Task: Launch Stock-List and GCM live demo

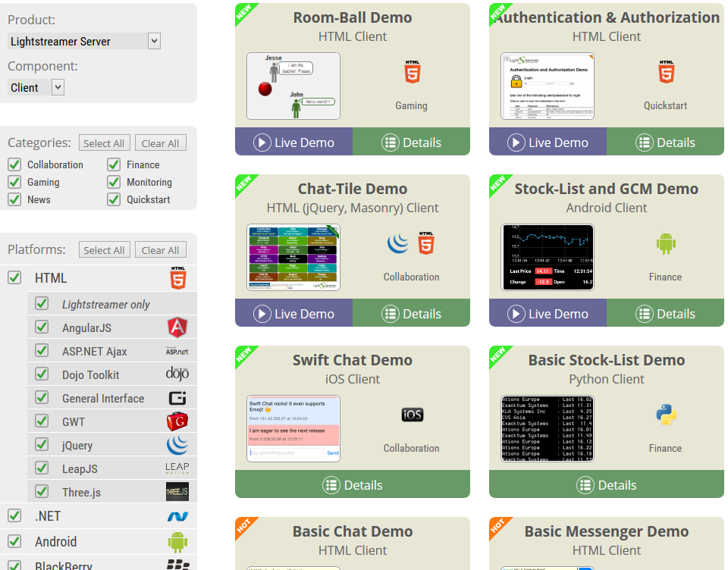Action: [x=548, y=313]
